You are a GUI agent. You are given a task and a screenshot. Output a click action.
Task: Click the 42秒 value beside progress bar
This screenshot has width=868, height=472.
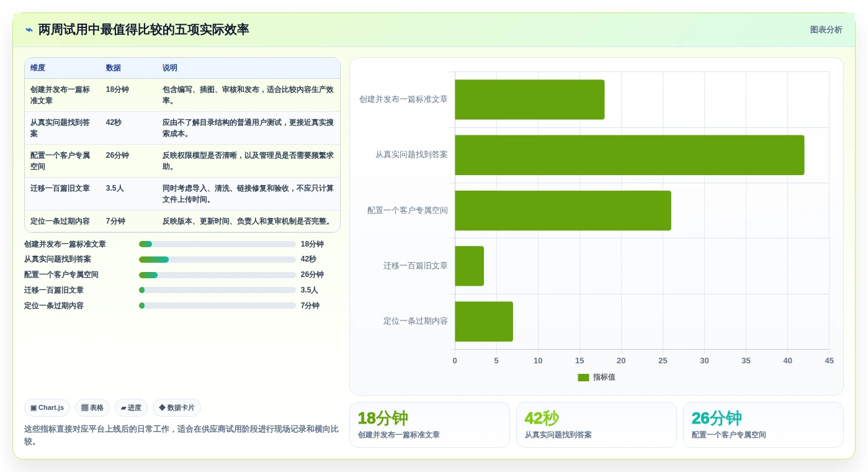pyautogui.click(x=308, y=260)
